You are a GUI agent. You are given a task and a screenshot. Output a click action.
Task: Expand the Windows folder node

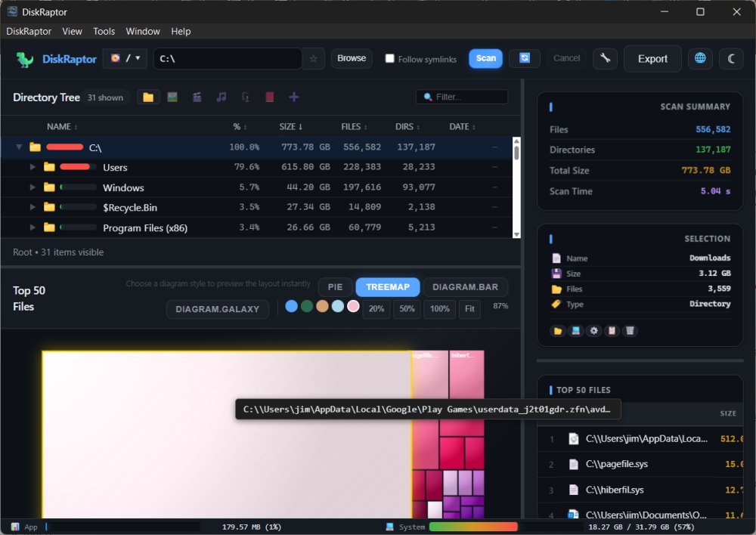[33, 187]
